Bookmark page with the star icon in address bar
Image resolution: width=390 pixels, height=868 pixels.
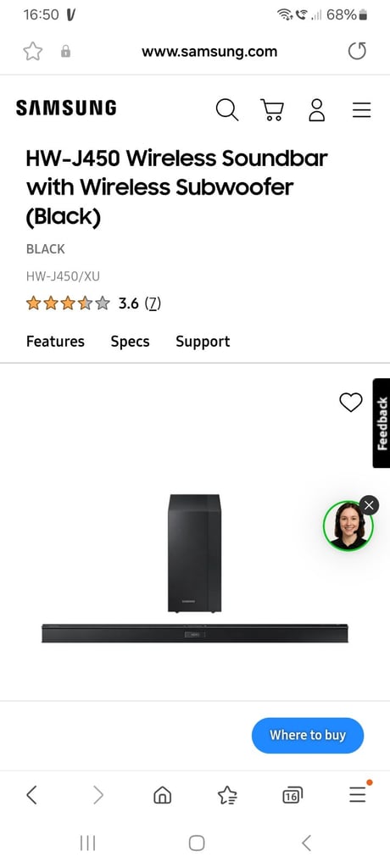click(33, 52)
